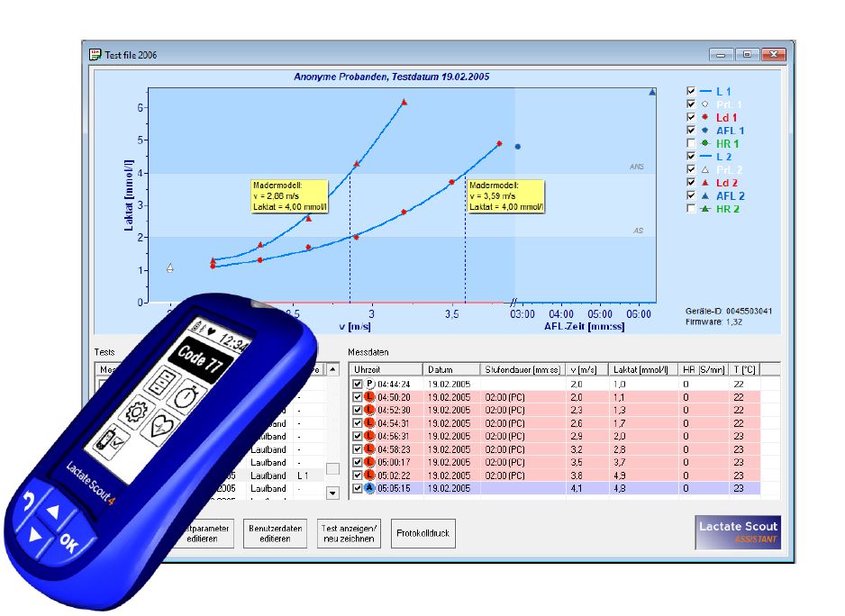Tap the stopwatch icon on the device screen
Viewport: 845px width, 616px height.
[x=185, y=397]
